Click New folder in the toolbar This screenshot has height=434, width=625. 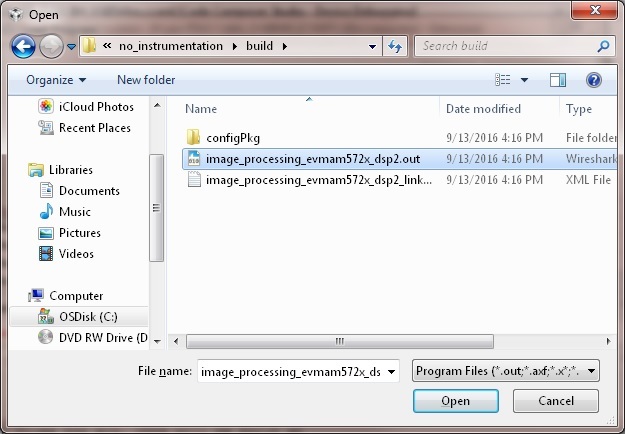pyautogui.click(x=146, y=80)
